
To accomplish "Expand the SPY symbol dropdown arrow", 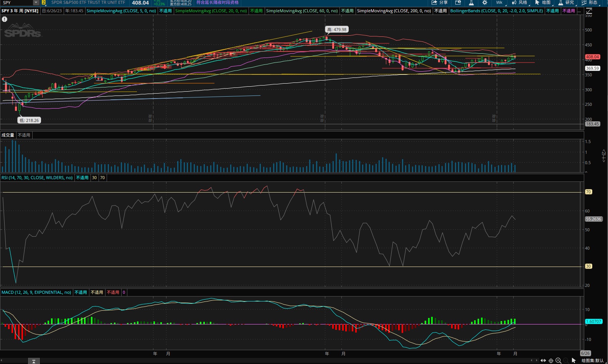I will coord(36,2).
